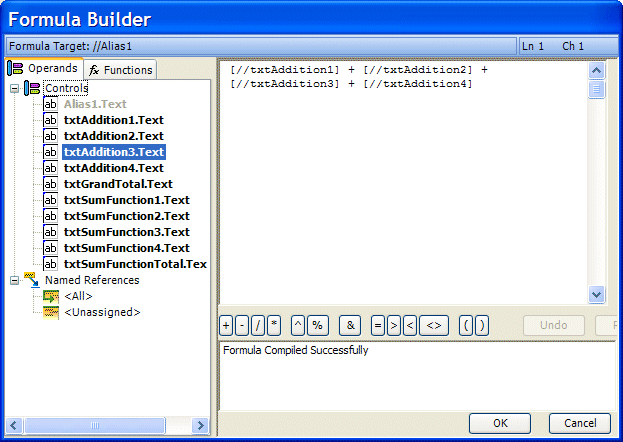
Task: Insert an opening parenthesis
Action: [465, 325]
